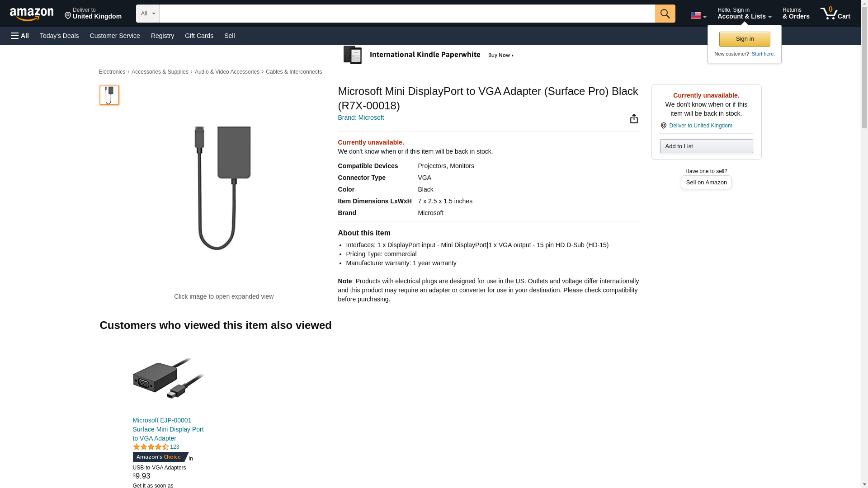Screen dimensions: 868x488
Task: Click the star rating of EJP-00001 adapter
Action: [x=151, y=447]
